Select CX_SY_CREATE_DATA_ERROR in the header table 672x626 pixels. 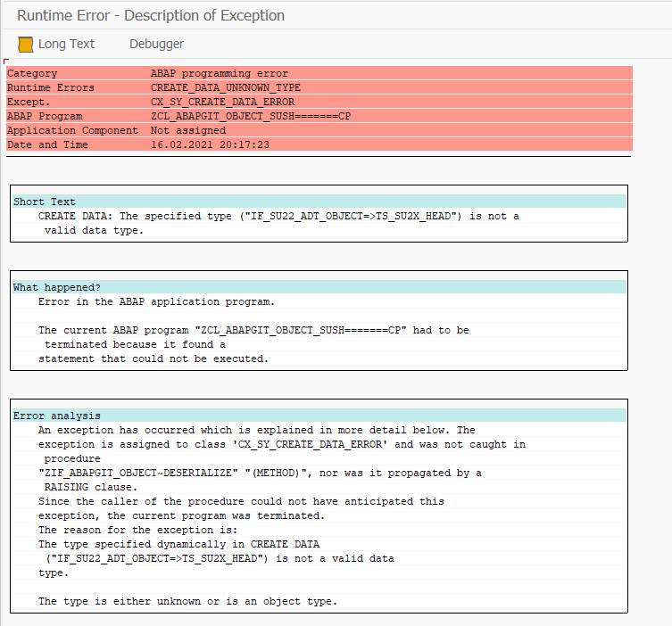(x=222, y=102)
